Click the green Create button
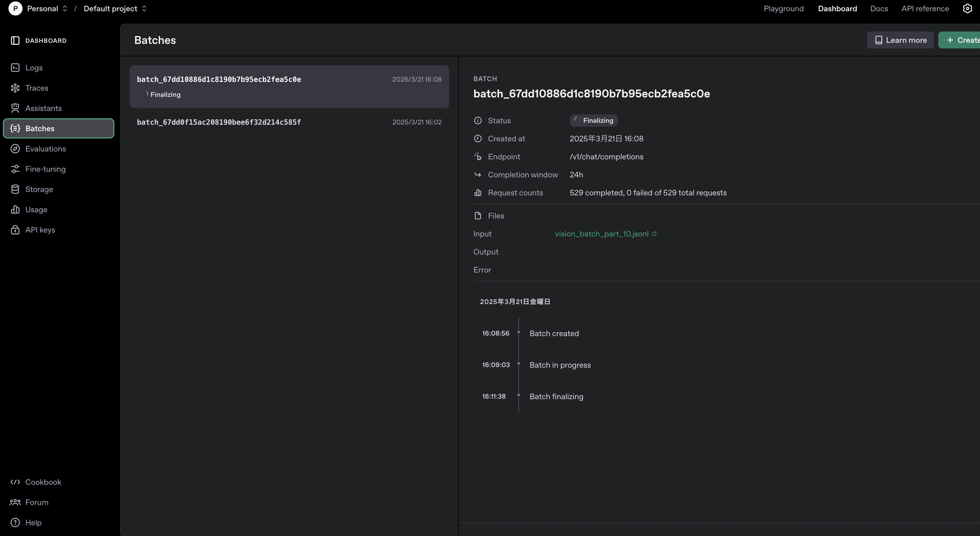This screenshot has height=536, width=980. click(x=959, y=40)
